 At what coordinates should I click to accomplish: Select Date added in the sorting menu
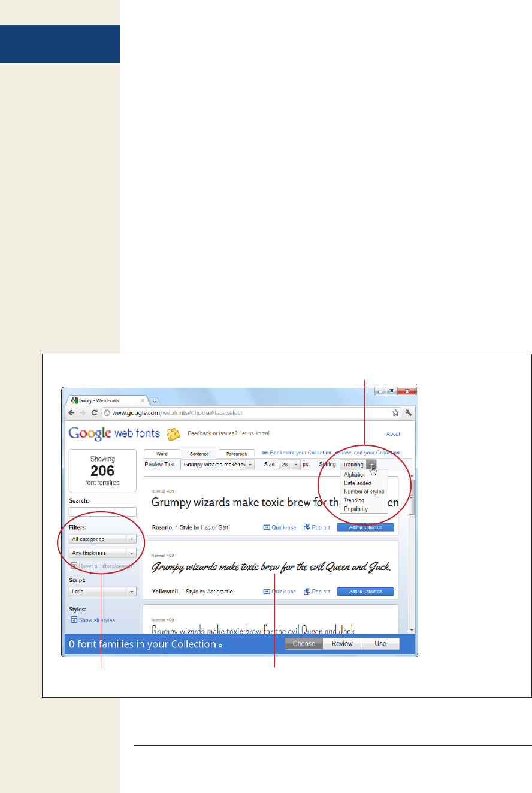pyautogui.click(x=358, y=483)
